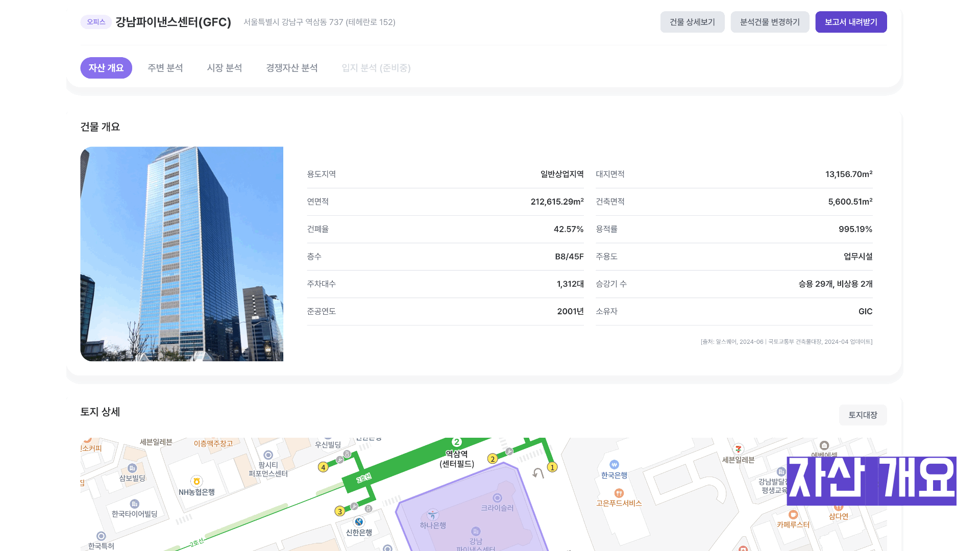The image size is (980, 551).
Task: Click the 건물 상세보기 button
Action: coord(692,22)
